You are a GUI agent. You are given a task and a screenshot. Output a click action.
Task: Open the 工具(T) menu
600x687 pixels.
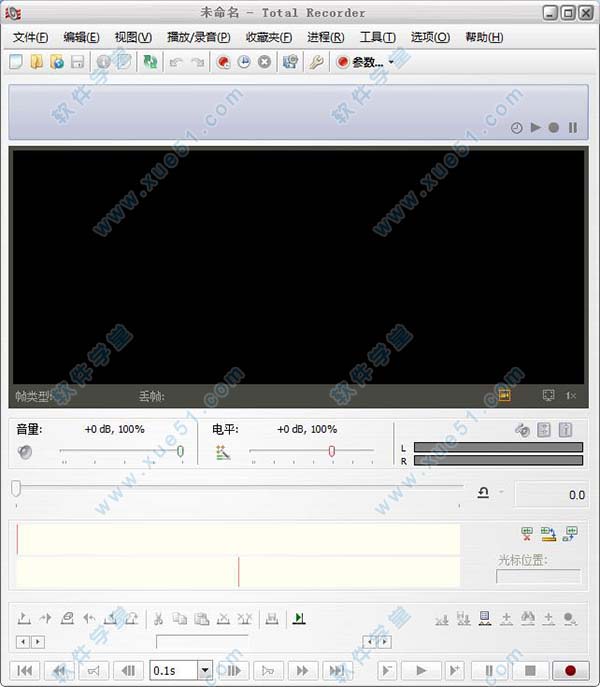tap(377, 37)
